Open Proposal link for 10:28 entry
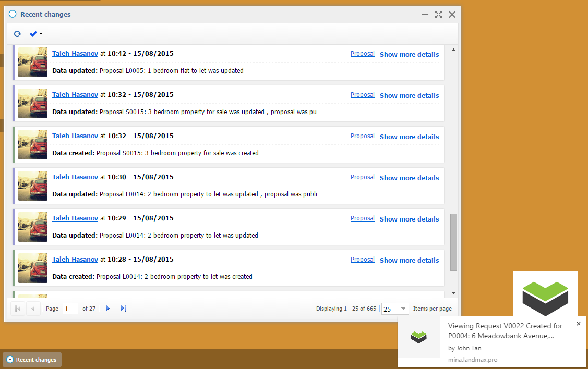588x369 pixels. click(362, 260)
